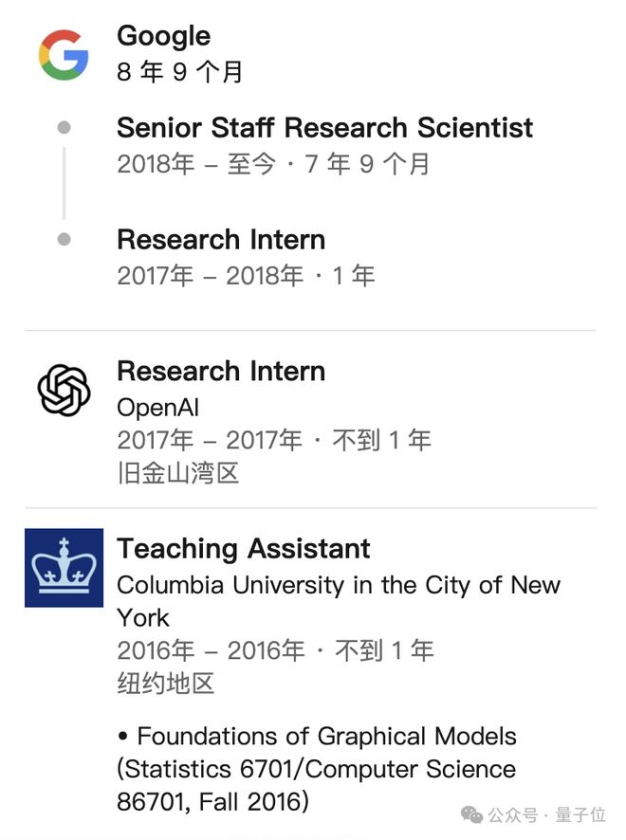Screen dimensions: 626x840
Task: Click the OpenAI company name text
Action: pyautogui.click(x=157, y=408)
